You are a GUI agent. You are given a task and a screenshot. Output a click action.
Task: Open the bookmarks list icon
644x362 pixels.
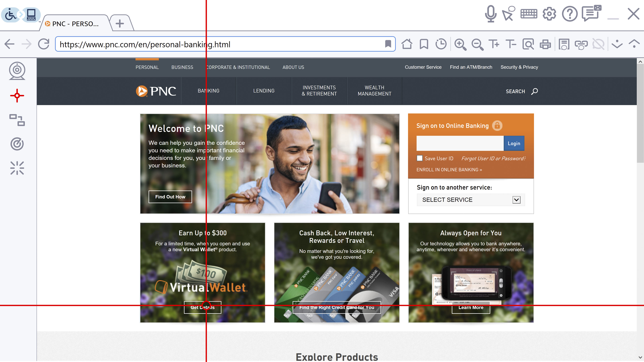pyautogui.click(x=424, y=44)
